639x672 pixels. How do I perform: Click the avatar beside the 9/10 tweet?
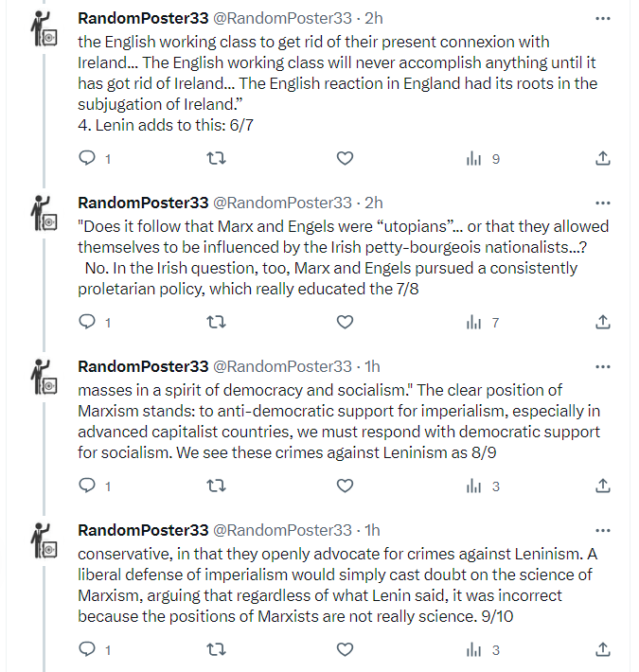point(44,546)
